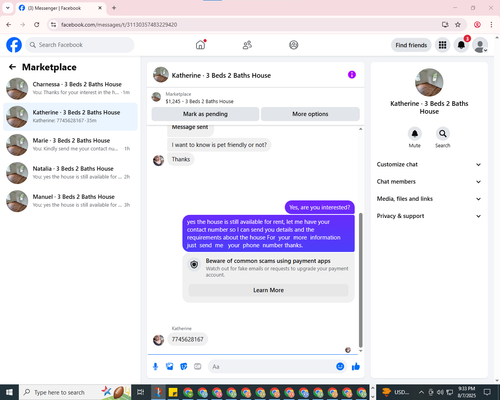
Task: Go back in browser history
Action: (x=9, y=25)
